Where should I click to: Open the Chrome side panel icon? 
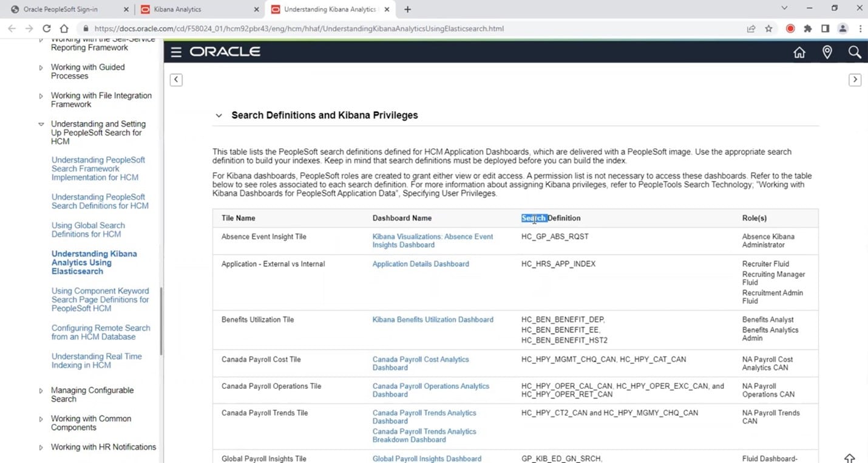pos(824,28)
